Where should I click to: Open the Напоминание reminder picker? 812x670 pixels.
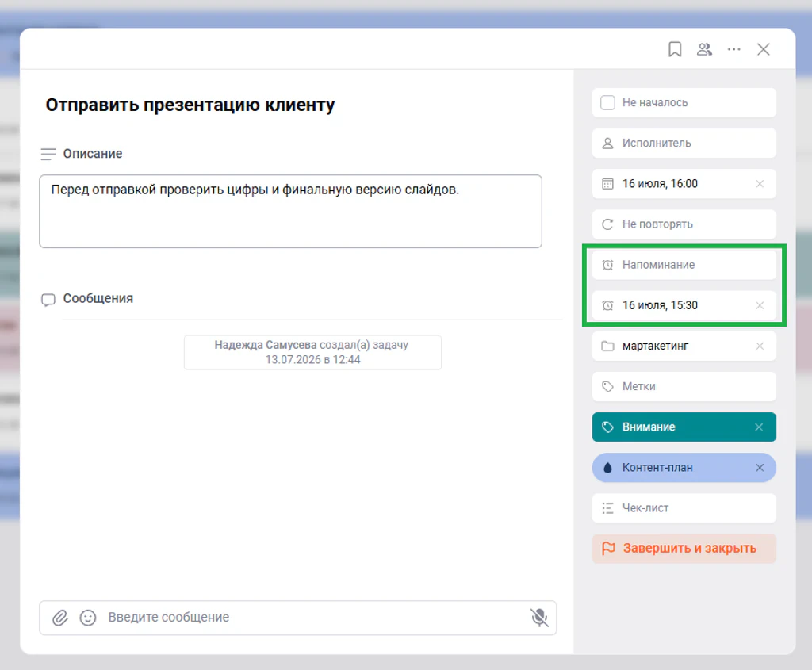[x=684, y=265]
